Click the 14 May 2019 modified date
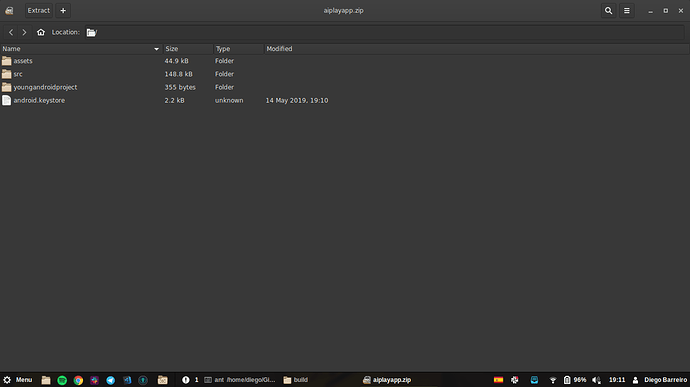 [297, 100]
